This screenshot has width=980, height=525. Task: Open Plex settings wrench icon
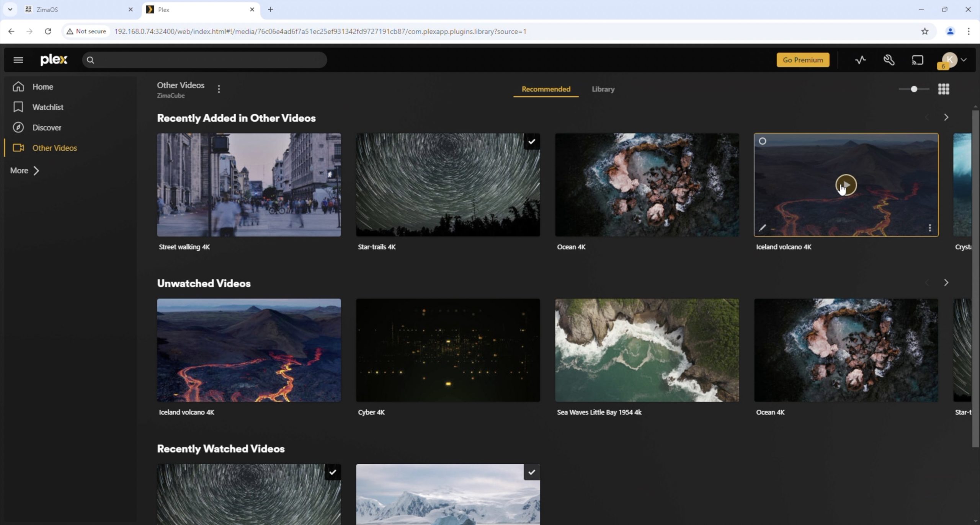tap(889, 60)
